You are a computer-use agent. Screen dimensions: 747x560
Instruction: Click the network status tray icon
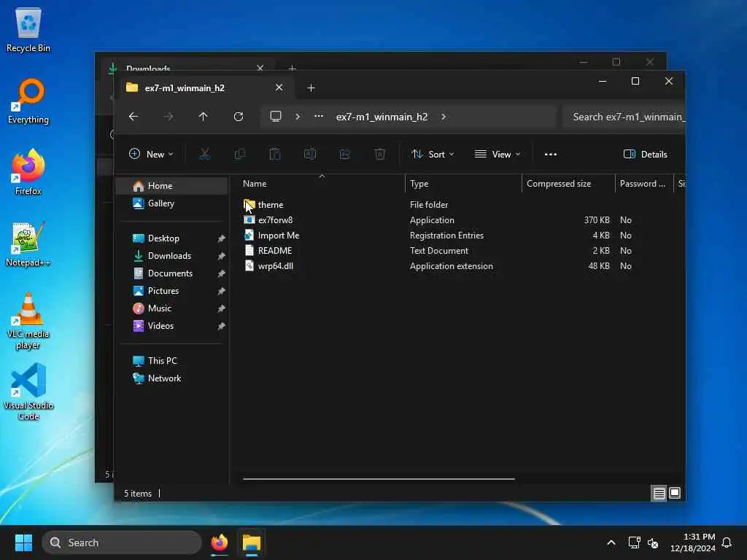634,542
